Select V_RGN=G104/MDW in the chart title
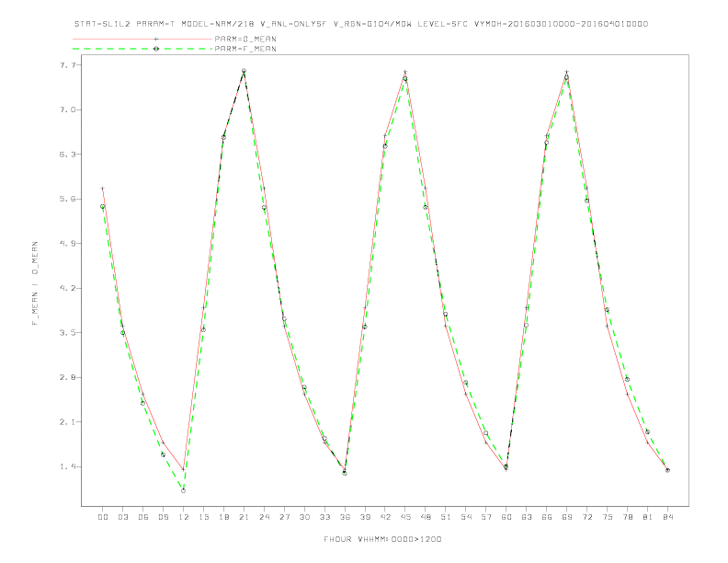Image resolution: width=728 pixels, height=563 pixels. [372, 24]
